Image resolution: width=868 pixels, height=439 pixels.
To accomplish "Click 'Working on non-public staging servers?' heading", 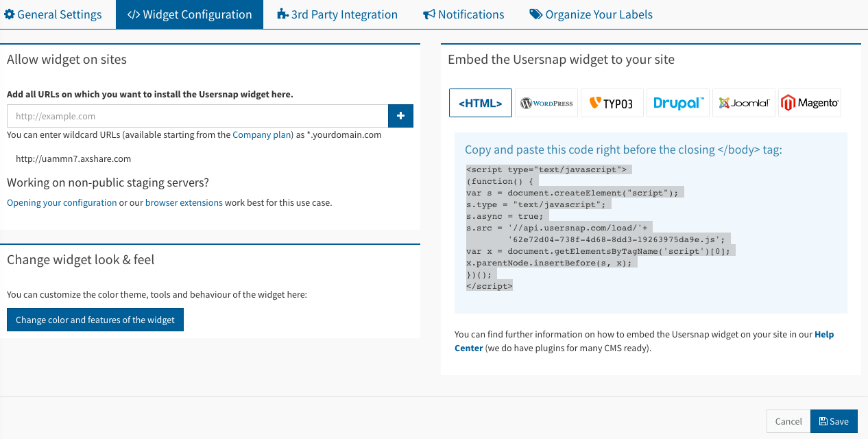I will tap(108, 182).
